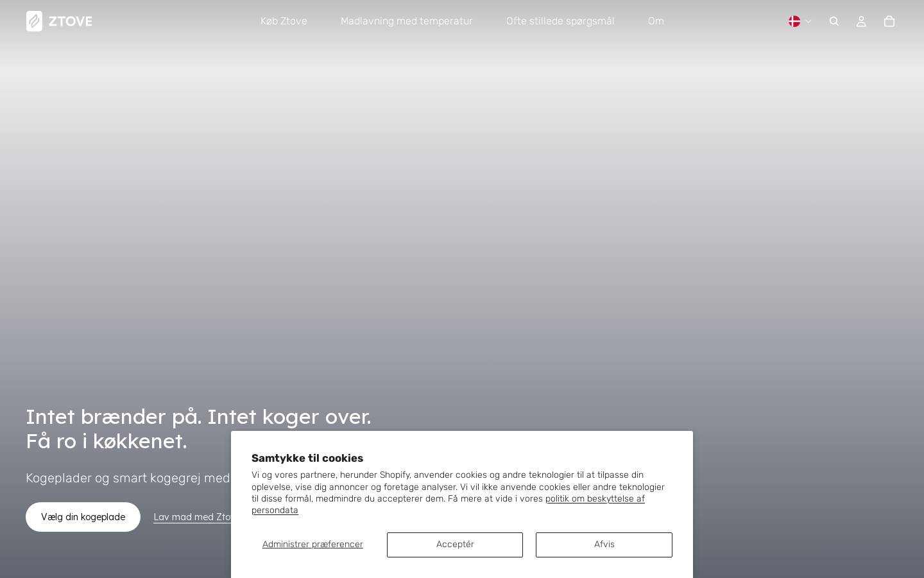
Task: Accept cookies with Acceptér button
Action: 455,545
